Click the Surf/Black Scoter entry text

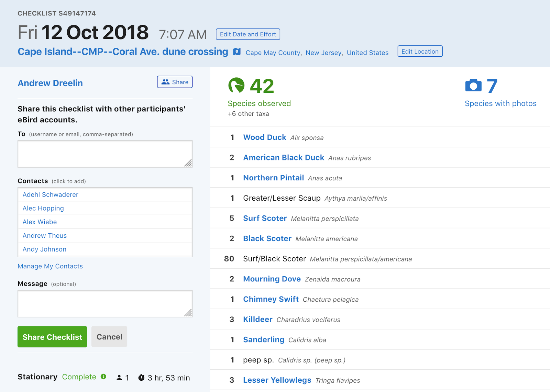(274, 259)
